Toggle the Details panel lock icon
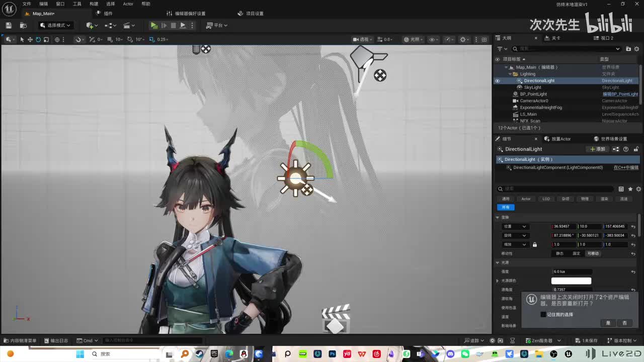 [636, 149]
